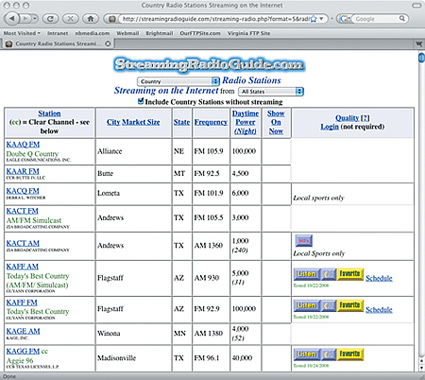Click the vertical scrollbar thumb
The width and height of the screenshot is (425, 380).
point(421,58)
